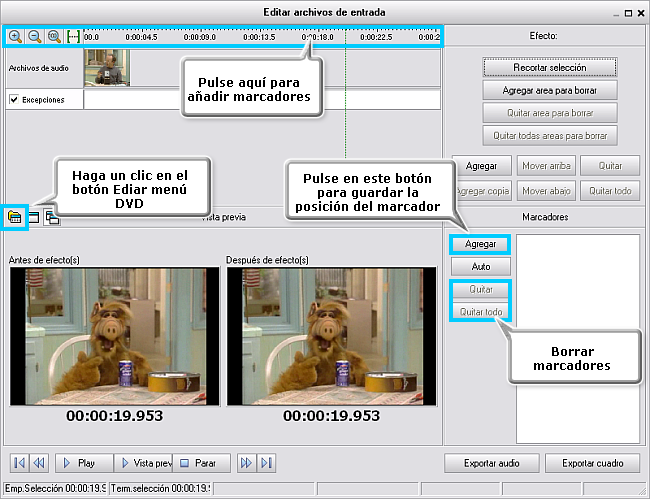Stop playback with the Parar button
Viewport: 650px width, 499px height.
[x=201, y=463]
